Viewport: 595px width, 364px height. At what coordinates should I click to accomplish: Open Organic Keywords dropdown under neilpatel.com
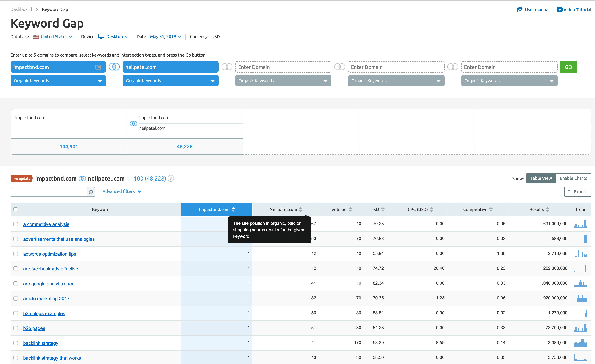[x=170, y=81]
